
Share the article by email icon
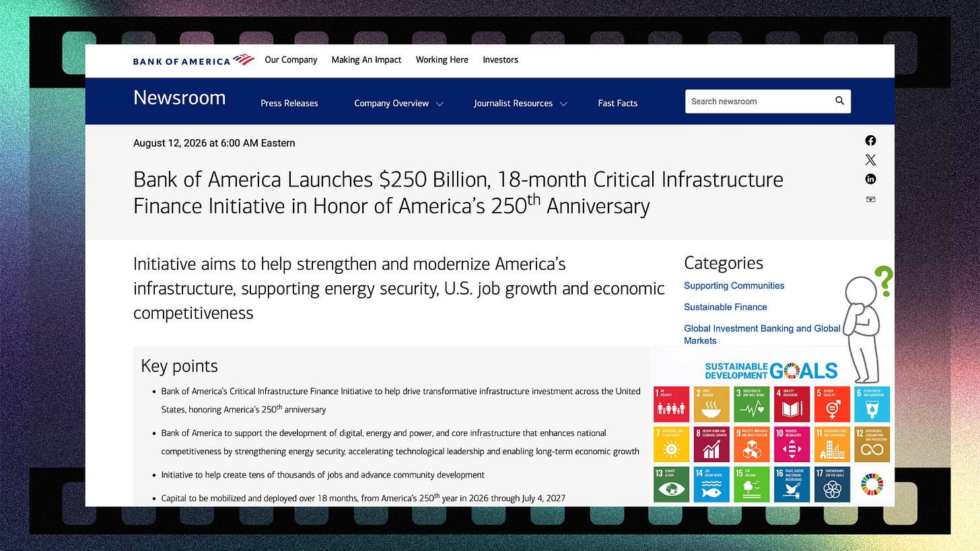click(870, 199)
